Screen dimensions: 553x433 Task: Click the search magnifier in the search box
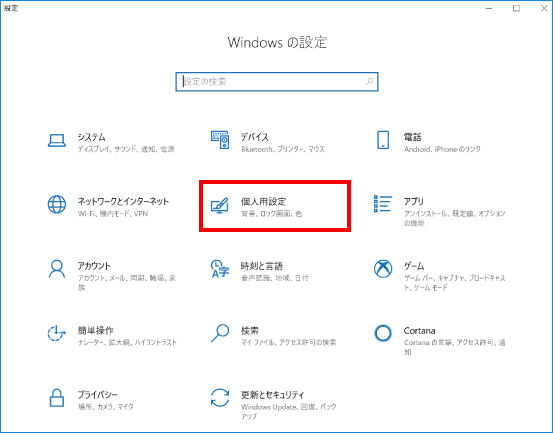tap(369, 82)
